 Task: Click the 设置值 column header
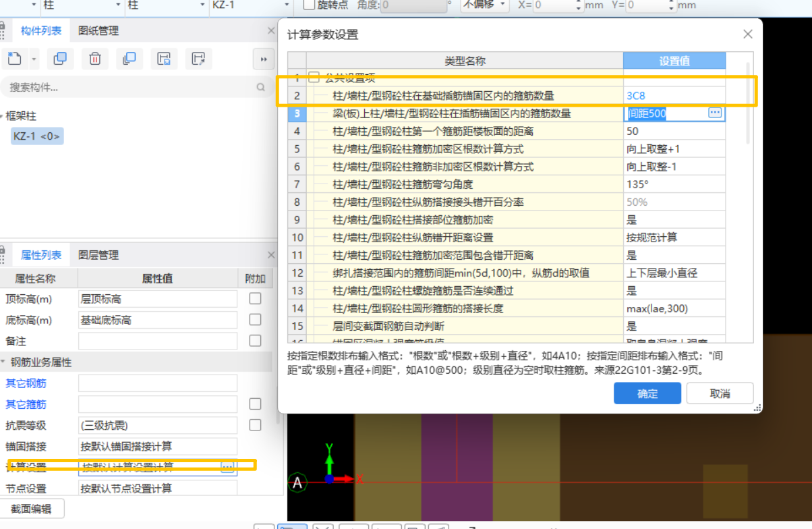coord(674,61)
